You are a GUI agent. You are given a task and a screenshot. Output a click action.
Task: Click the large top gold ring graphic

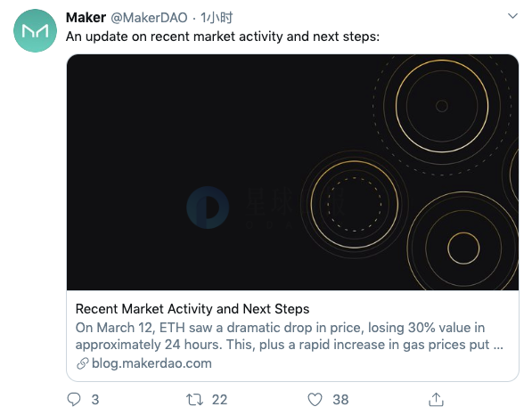(442, 106)
